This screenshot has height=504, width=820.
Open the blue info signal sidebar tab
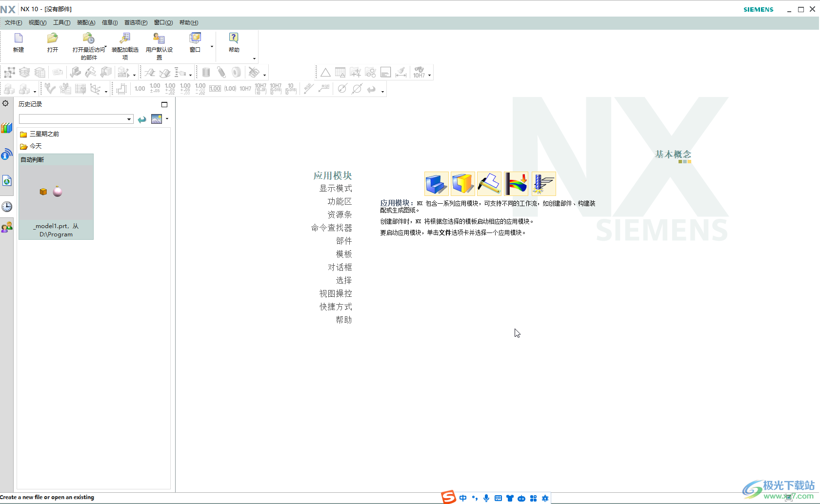click(x=7, y=154)
